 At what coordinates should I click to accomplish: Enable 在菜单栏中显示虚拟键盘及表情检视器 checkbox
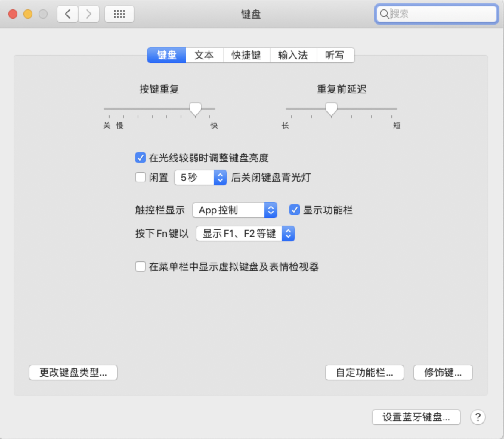click(141, 266)
